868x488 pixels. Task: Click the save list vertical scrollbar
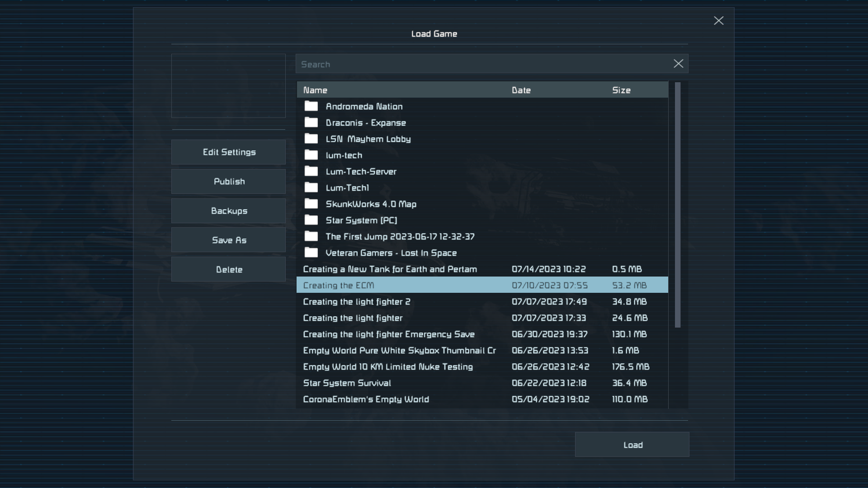(x=677, y=204)
